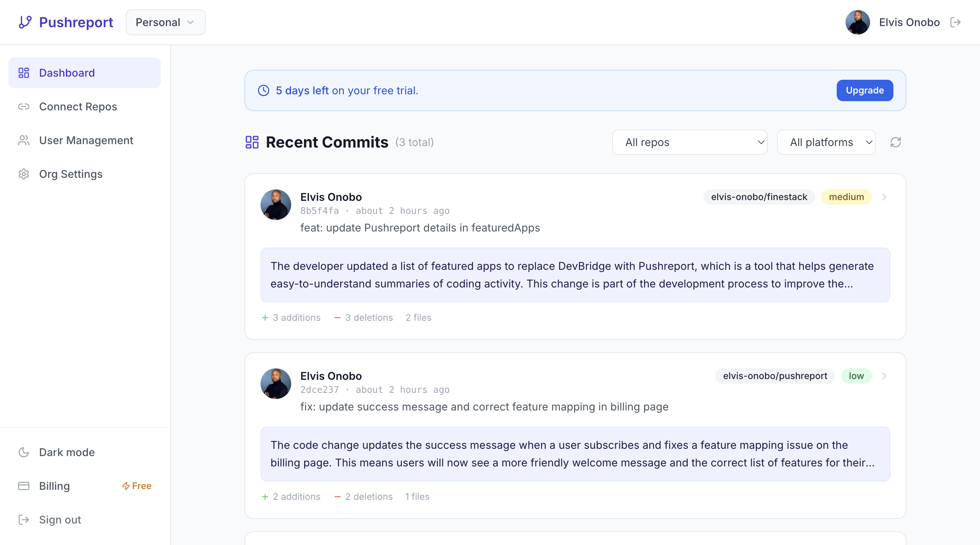The height and width of the screenshot is (545, 980).
Task: Click the avatar on the 8b5f4fa commit
Action: tap(276, 205)
